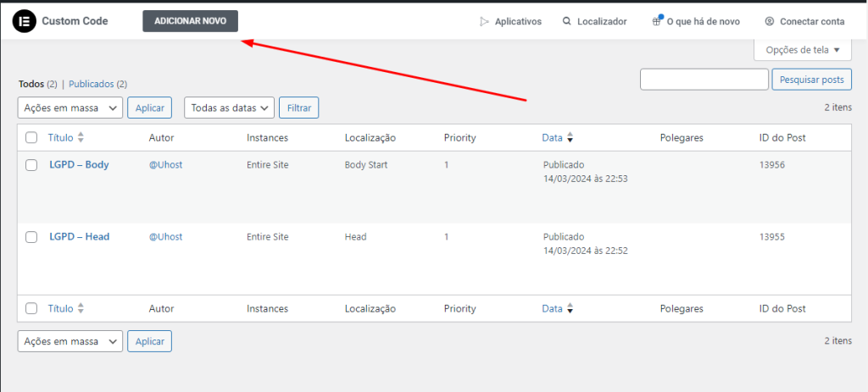Open the Localizador menu item

(x=594, y=21)
